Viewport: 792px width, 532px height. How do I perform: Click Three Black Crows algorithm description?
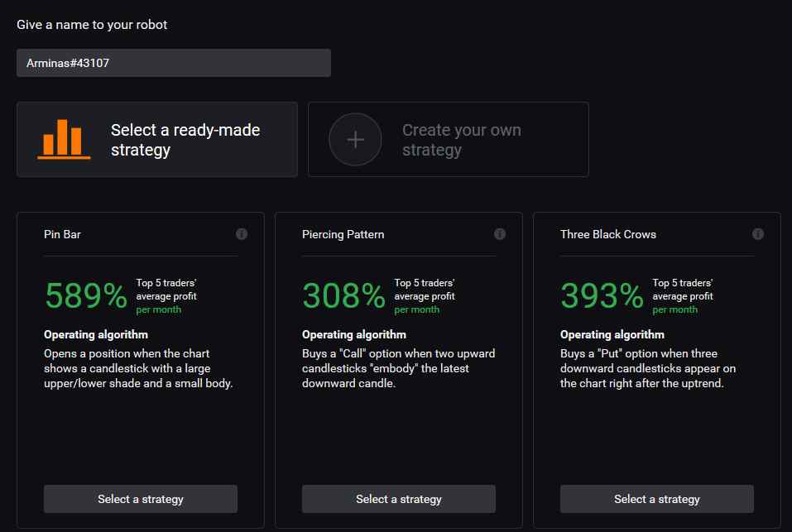pyautogui.click(x=648, y=368)
